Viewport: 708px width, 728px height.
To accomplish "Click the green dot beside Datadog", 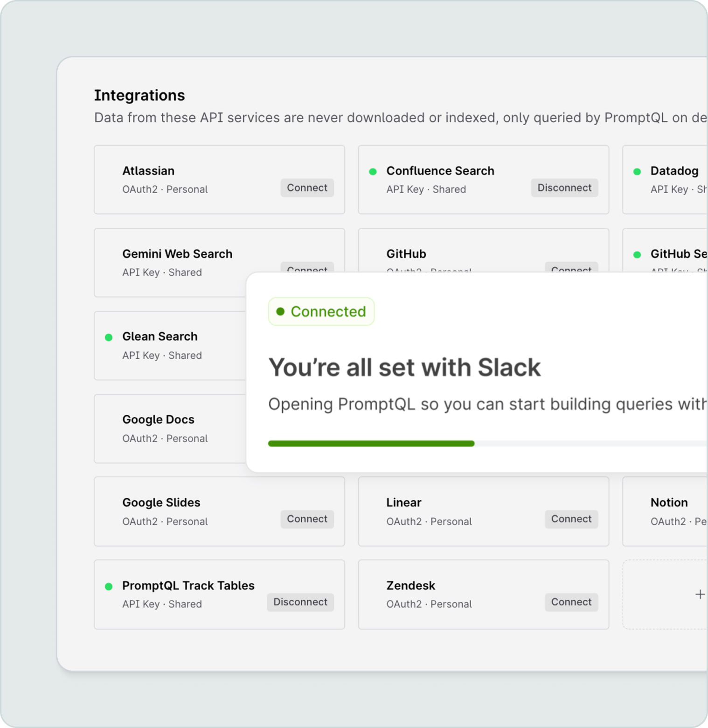I will click(637, 172).
